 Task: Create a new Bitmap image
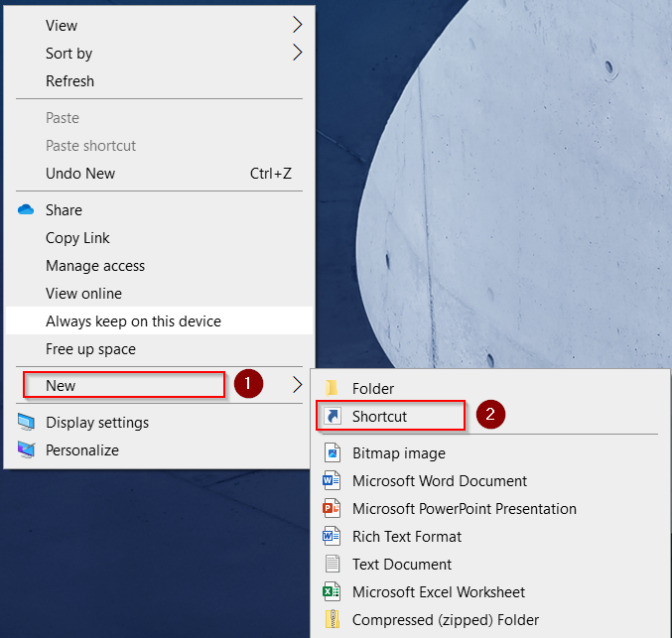[x=490, y=452]
